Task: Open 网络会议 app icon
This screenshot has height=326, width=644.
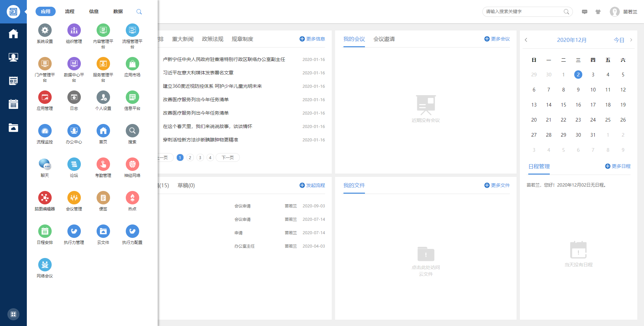Action: (x=45, y=265)
